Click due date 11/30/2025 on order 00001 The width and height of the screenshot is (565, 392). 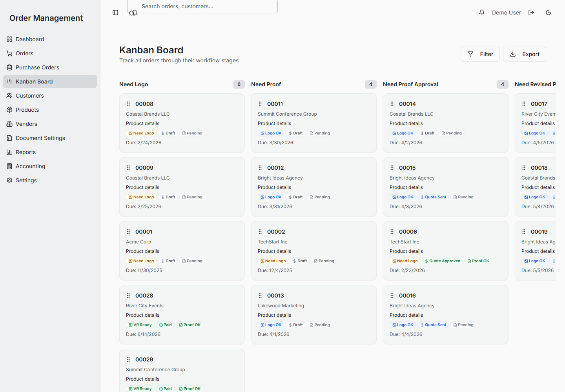point(144,270)
